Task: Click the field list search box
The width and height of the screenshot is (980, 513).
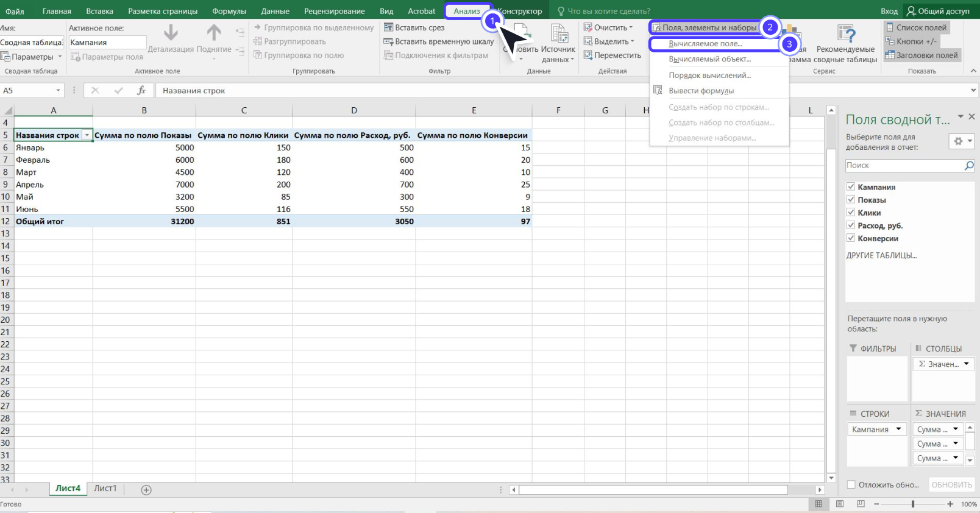Action: click(x=904, y=166)
